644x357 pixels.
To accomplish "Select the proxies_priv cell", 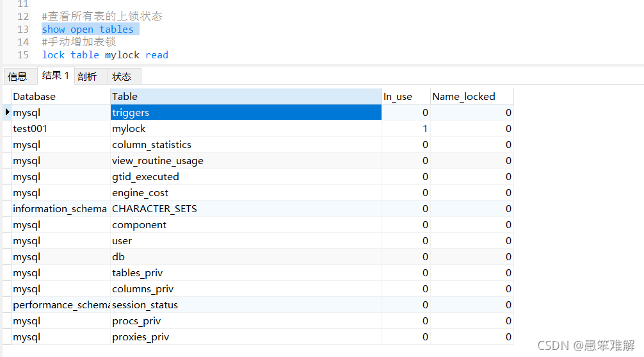I will pyautogui.click(x=246, y=337).
